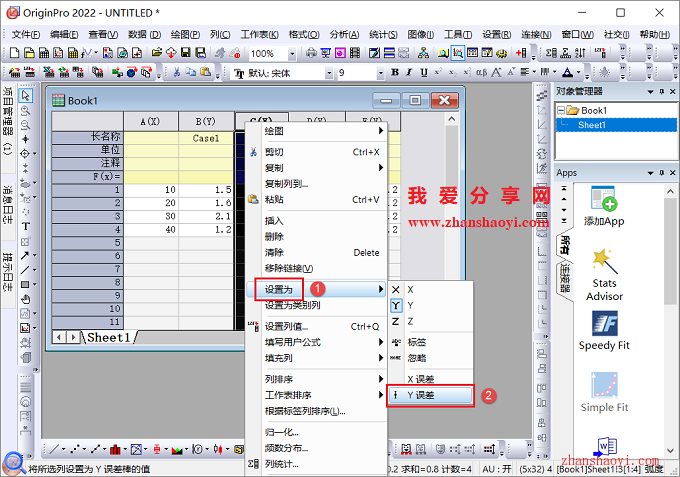
Task: Click the New Folder toolbar icon
Action: [29, 53]
